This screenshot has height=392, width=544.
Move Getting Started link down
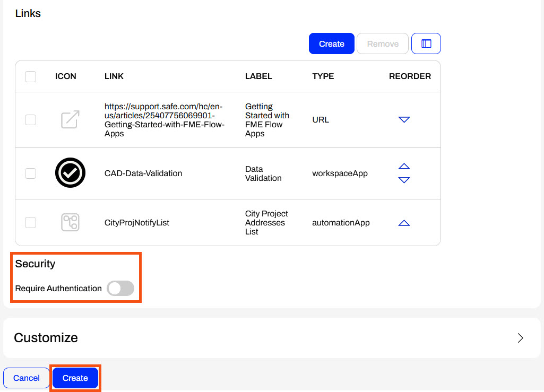[404, 120]
